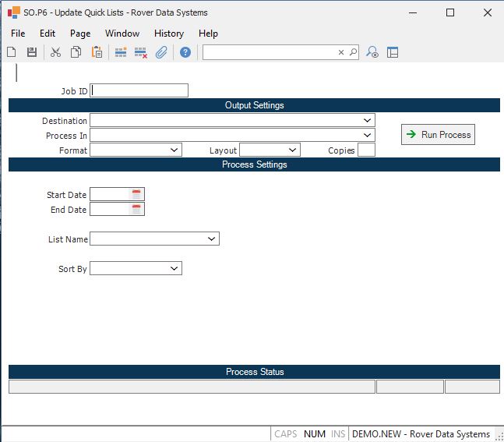Expand the Destination dropdown
Image resolution: width=504 pixels, height=442 pixels.
coord(367,121)
